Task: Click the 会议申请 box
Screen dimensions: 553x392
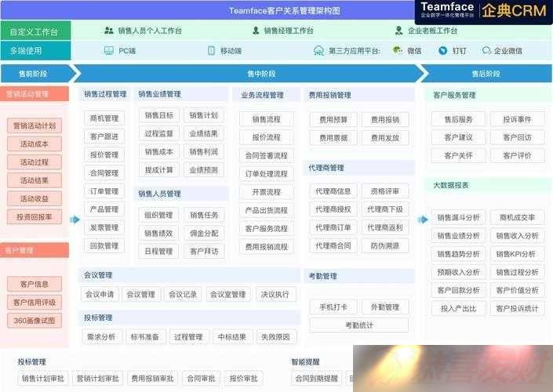Action: 100,294
